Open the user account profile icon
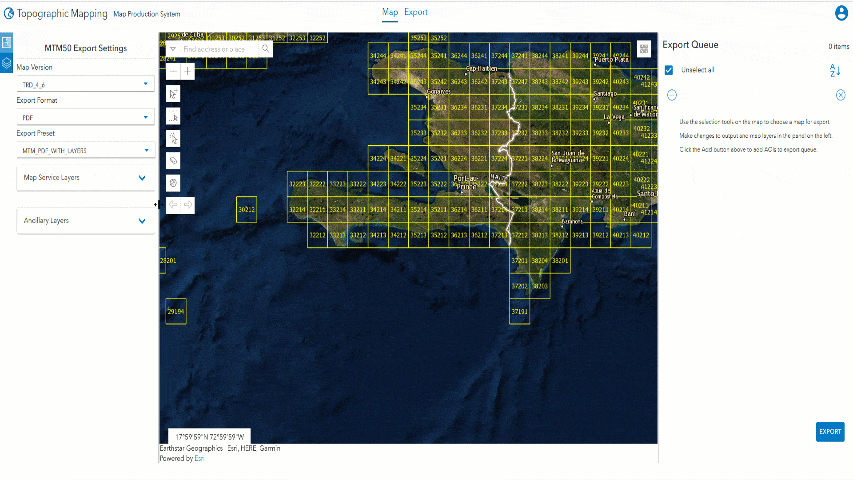 (841, 13)
